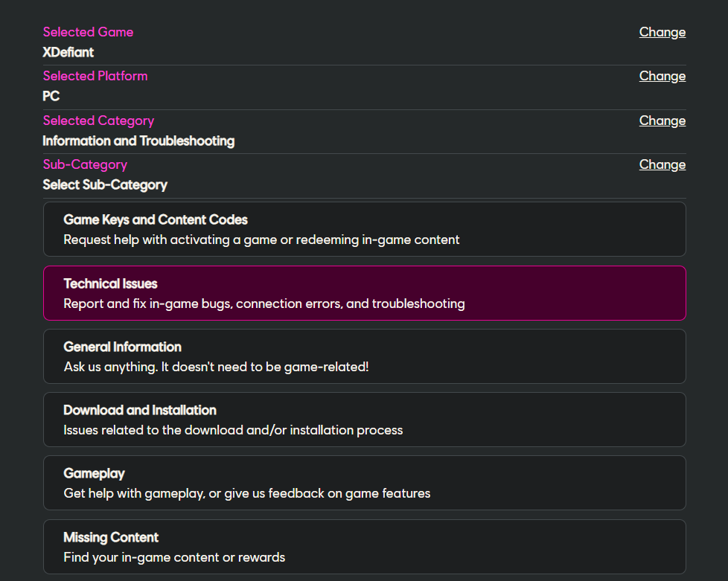Click the XDefiant game name
The image size is (728, 581).
68,53
